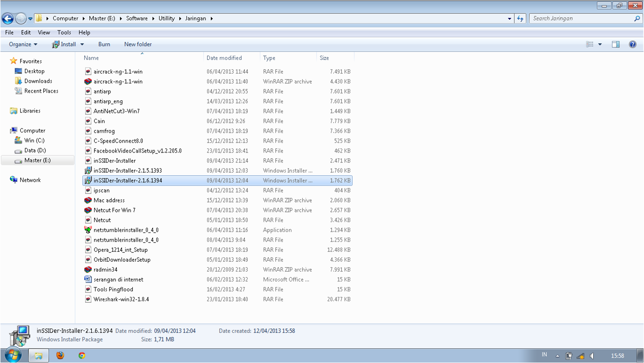The height and width of the screenshot is (363, 644).
Task: Click the Windows Start button
Action: 13,355
